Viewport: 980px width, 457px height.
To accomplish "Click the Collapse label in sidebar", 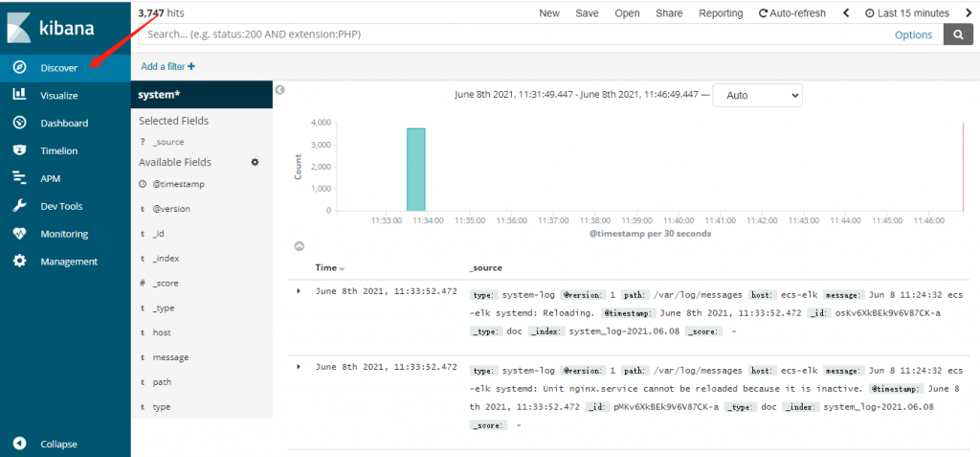I will (58, 444).
